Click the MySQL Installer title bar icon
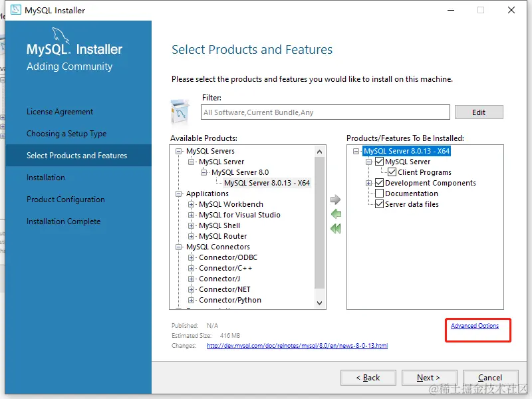The image size is (532, 399). pyautogui.click(x=15, y=10)
